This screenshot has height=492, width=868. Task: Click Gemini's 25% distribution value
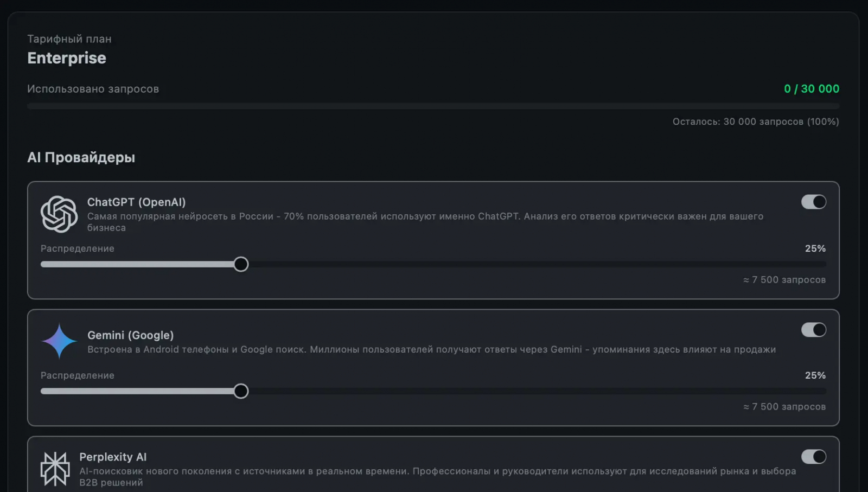point(815,375)
